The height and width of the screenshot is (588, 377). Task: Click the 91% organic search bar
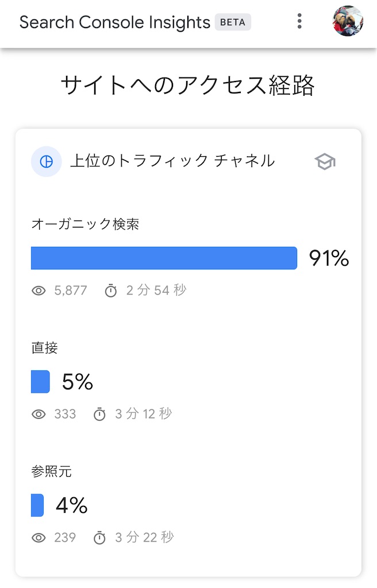164,258
